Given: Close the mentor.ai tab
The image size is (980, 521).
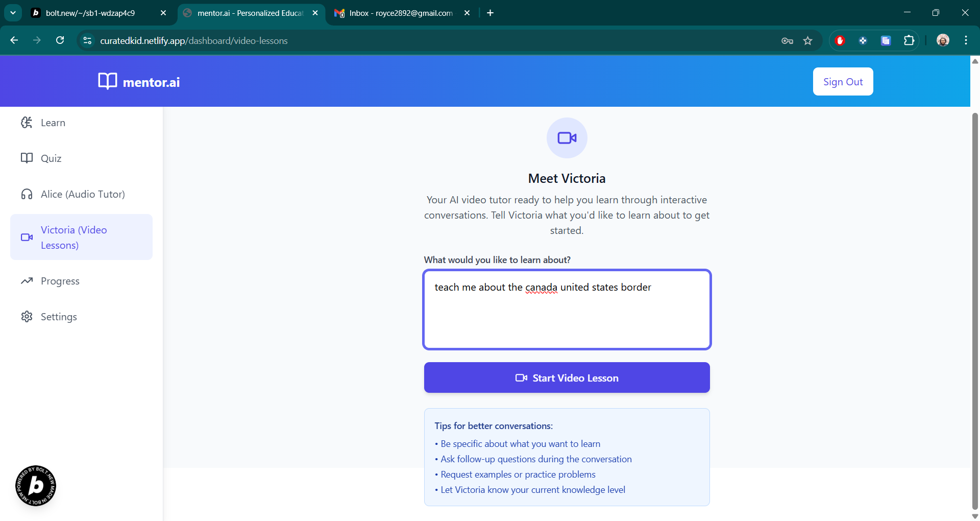Looking at the screenshot, I should [315, 13].
